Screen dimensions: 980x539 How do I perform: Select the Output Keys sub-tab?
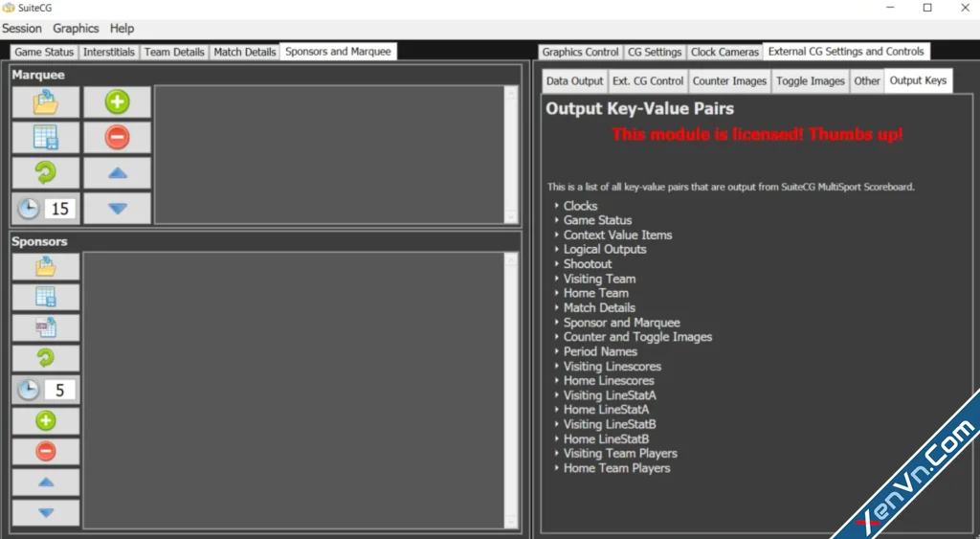pyautogui.click(x=918, y=80)
